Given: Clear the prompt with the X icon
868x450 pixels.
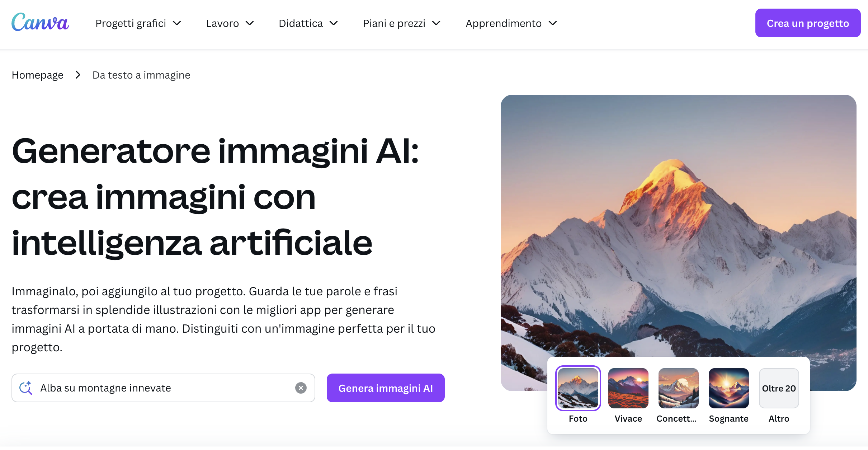Looking at the screenshot, I should click(301, 388).
